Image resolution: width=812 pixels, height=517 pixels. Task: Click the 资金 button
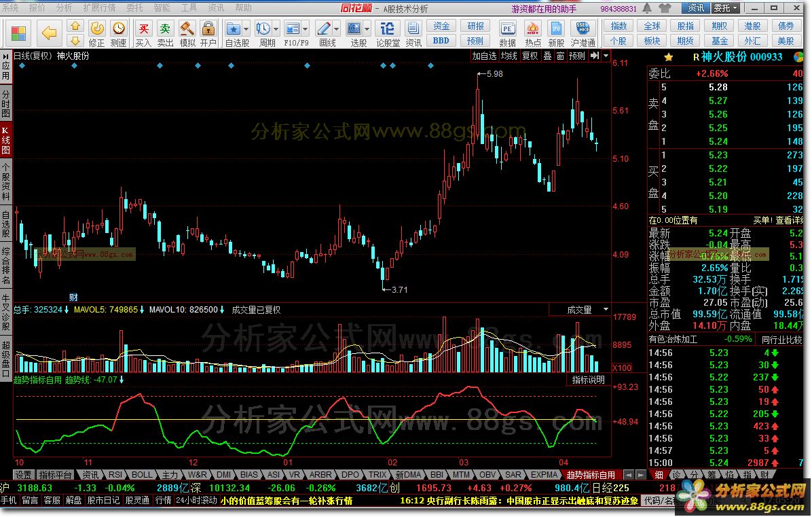coord(441,26)
